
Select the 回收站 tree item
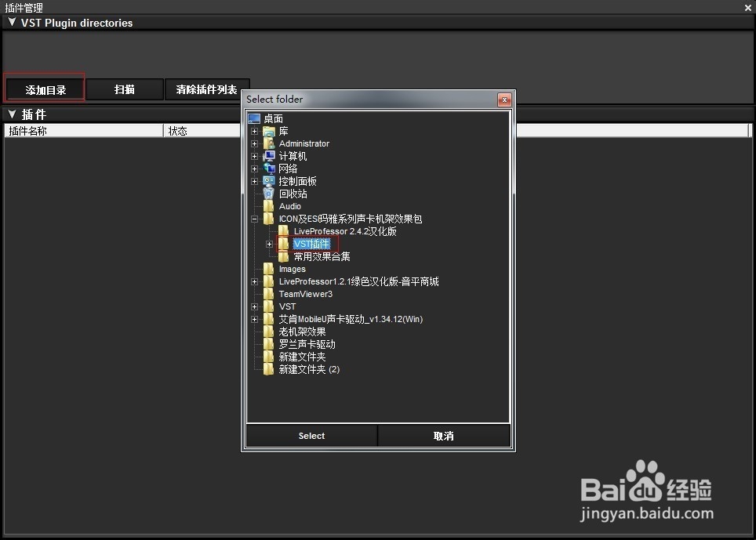tap(293, 194)
